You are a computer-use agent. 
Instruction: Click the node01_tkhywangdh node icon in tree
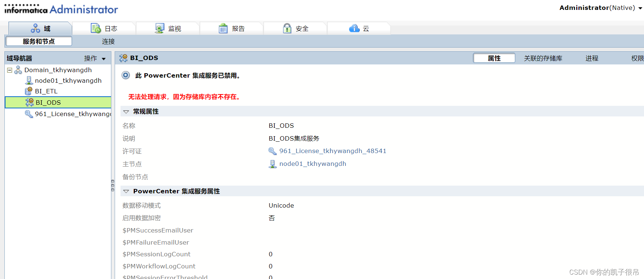[x=29, y=81]
